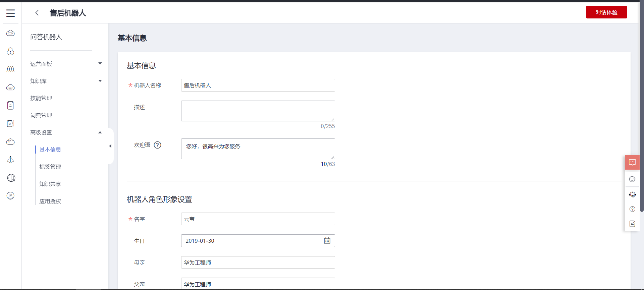Click the stacked disks-with-cloud icon in left rail
Screen dimensions: 644x290
(10, 123)
